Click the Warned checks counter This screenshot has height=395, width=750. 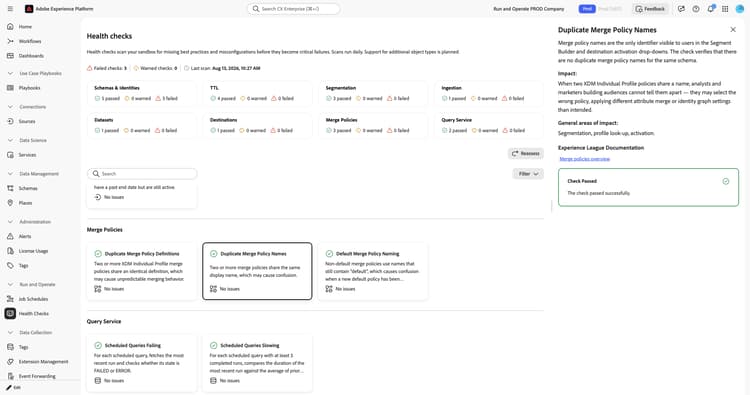[155, 68]
